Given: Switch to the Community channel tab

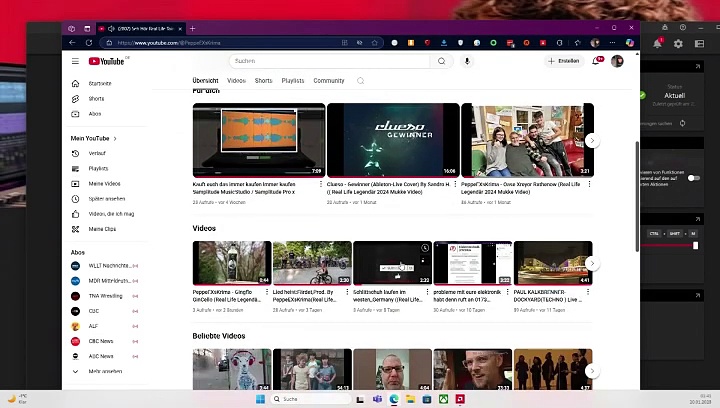Looking at the screenshot, I should 328,81.
